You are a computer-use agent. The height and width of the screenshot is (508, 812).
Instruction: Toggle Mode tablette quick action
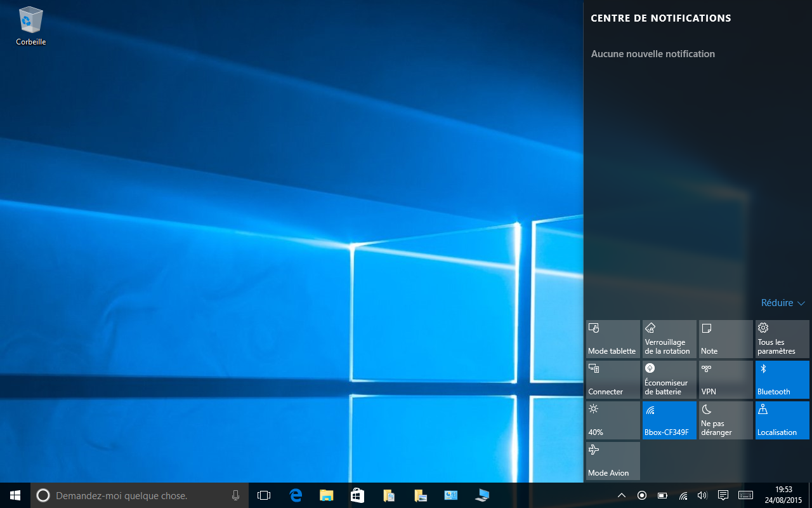tap(613, 339)
